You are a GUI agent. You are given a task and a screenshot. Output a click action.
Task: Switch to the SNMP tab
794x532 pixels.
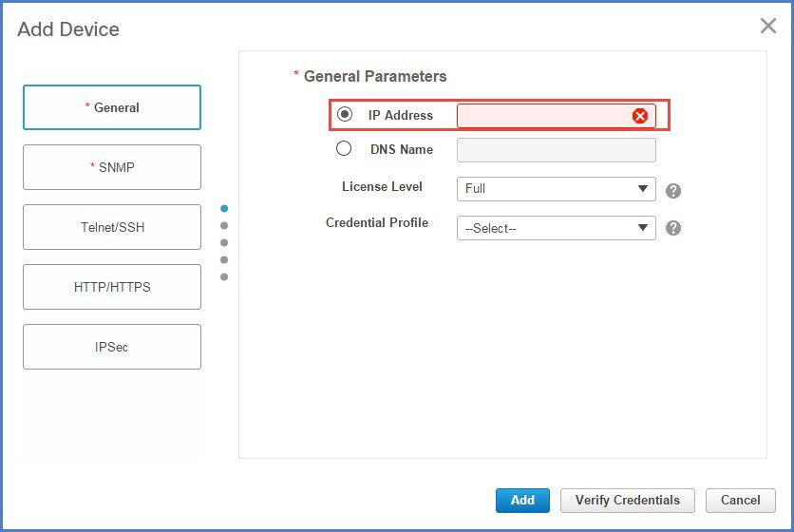coord(112,167)
